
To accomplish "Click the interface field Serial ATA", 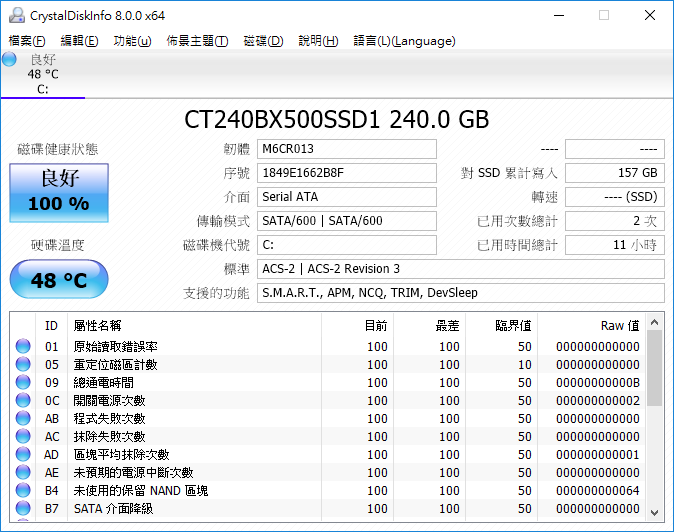I will pos(347,197).
